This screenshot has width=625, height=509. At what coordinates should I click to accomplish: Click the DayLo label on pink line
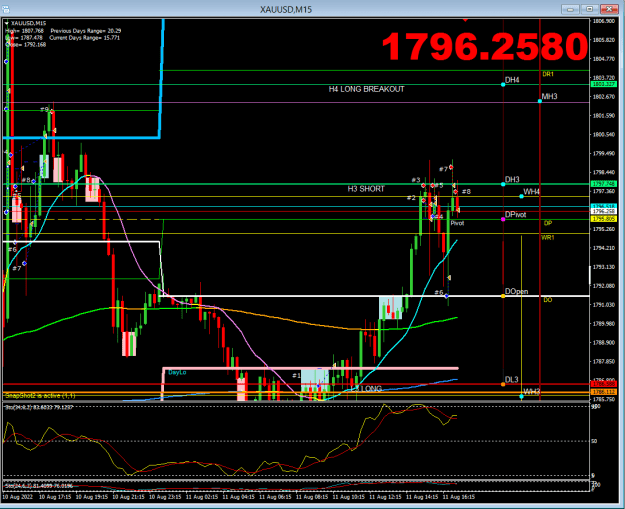tap(177, 372)
